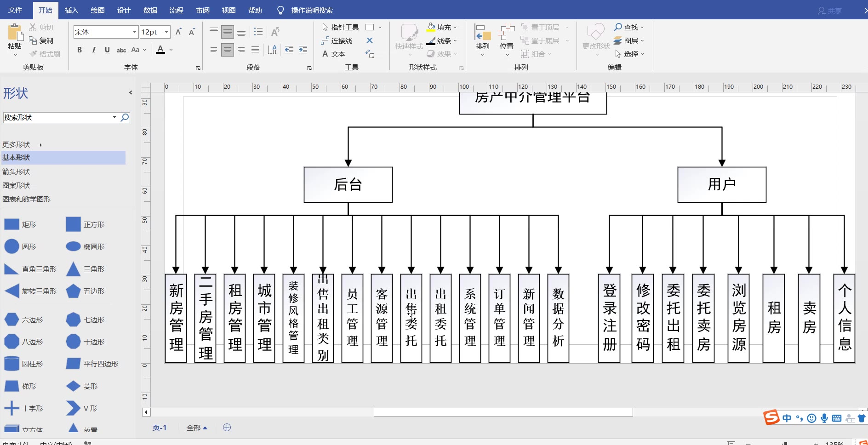This screenshot has width=868, height=445.
Task: Click the Paste icon
Action: 15,32
